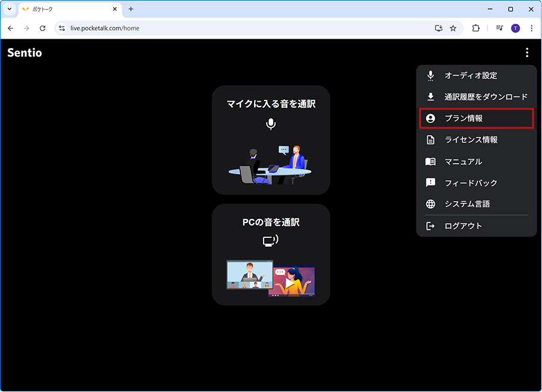Image resolution: width=542 pixels, height=392 pixels.
Task: Click the マイクに入る音を通訳 card heading
Action: pos(271,104)
